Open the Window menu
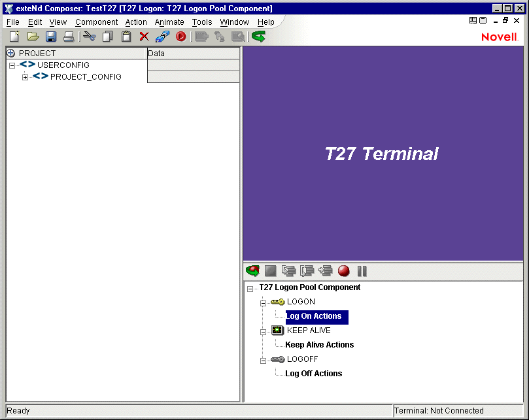Screen dimensions: 529x420 pyautogui.click(x=235, y=22)
